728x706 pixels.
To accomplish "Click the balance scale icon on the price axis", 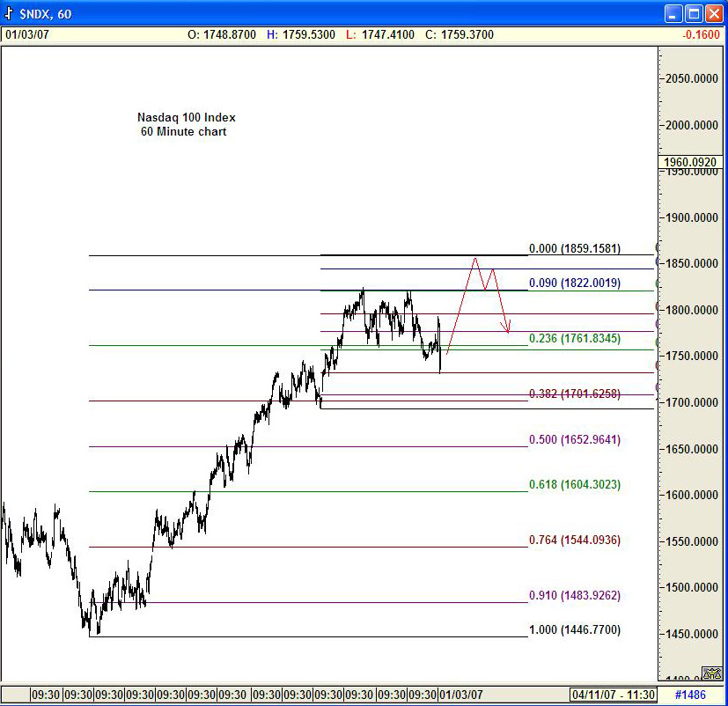I will coord(710,673).
